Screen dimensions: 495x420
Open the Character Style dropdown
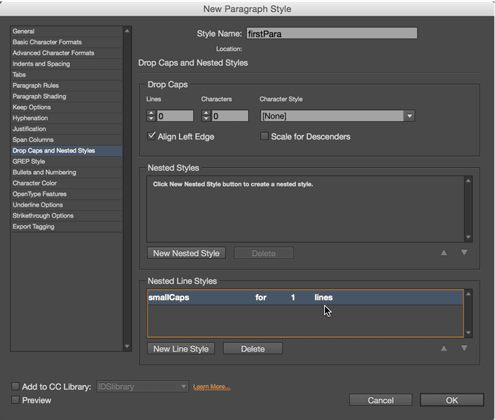337,116
